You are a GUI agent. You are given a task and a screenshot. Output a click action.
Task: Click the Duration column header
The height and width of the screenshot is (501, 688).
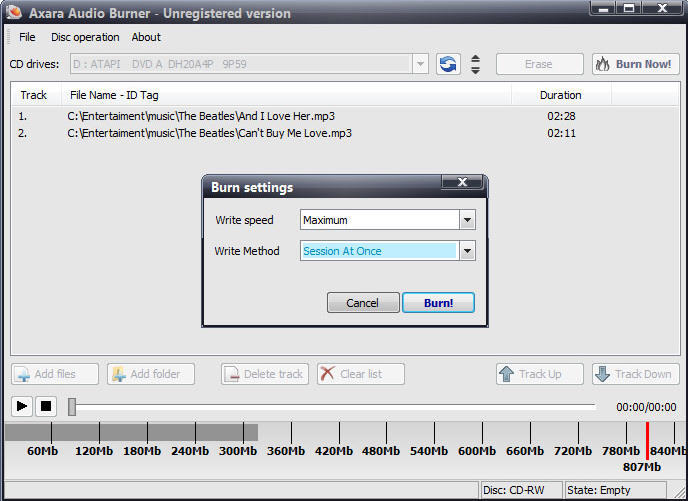[x=561, y=95]
